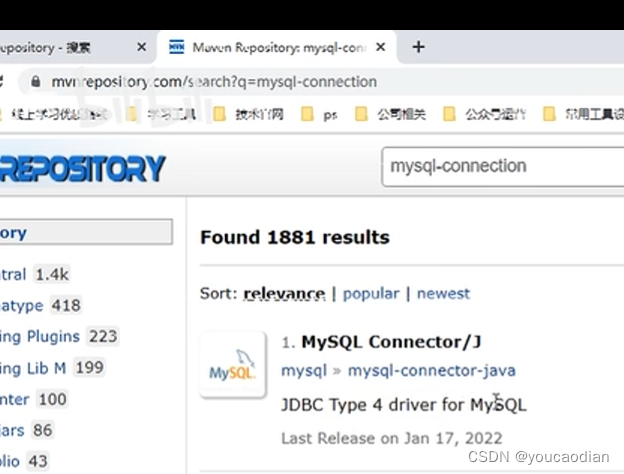This screenshot has height=474, width=624.
Task: Open the 公司相关 bookmark folder
Action: [390, 115]
